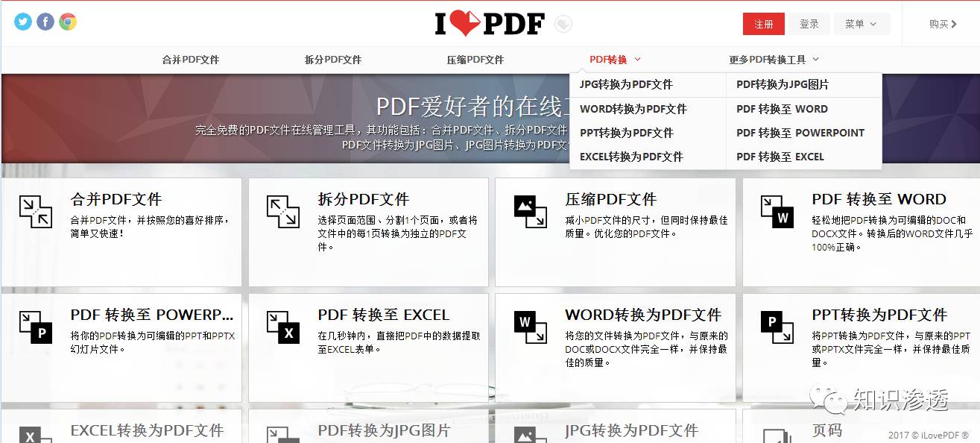Screen dimensions: 980x443
Task: Click the red 注册 button
Action: 764,24
